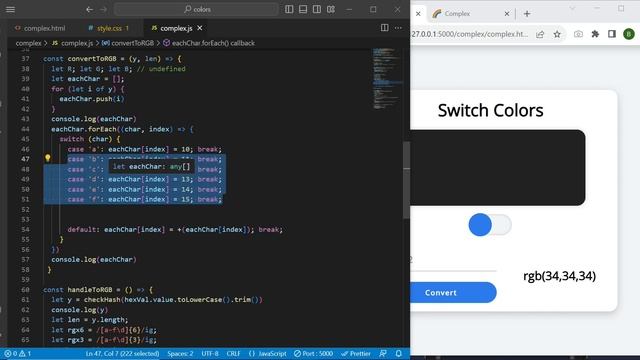
Task: Open the editor More Actions ellipsis
Action: pos(398,28)
